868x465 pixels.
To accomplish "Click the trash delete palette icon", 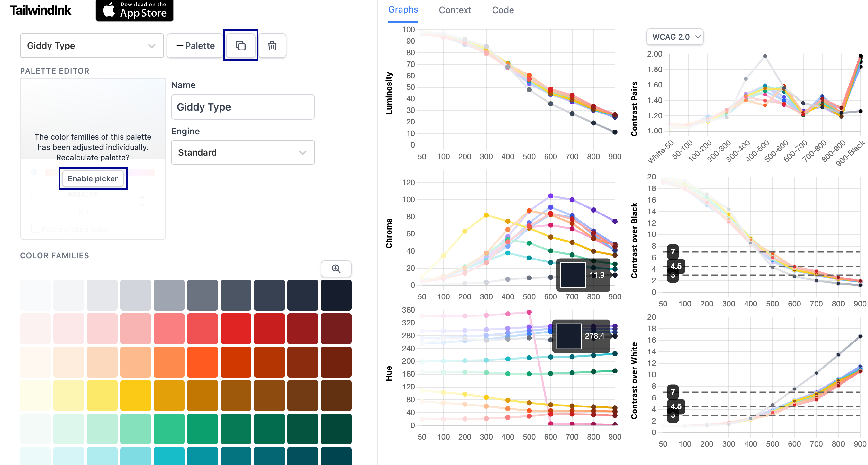I will pos(272,45).
